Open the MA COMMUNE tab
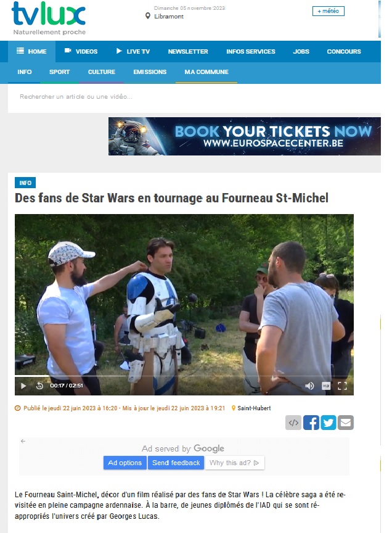The width and height of the screenshot is (392, 533). coord(206,72)
